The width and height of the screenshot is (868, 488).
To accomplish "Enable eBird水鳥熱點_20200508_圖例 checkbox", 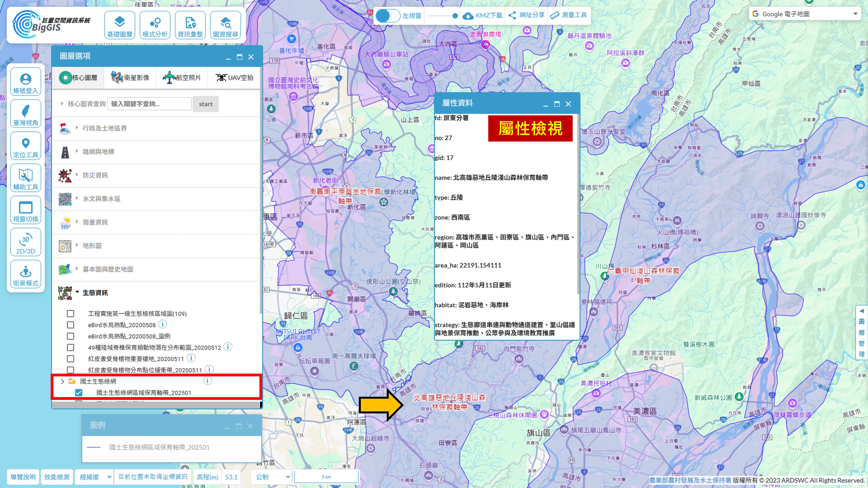I will [70, 336].
